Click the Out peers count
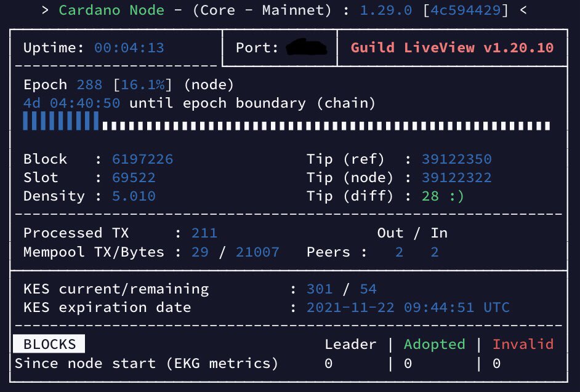 [x=399, y=252]
